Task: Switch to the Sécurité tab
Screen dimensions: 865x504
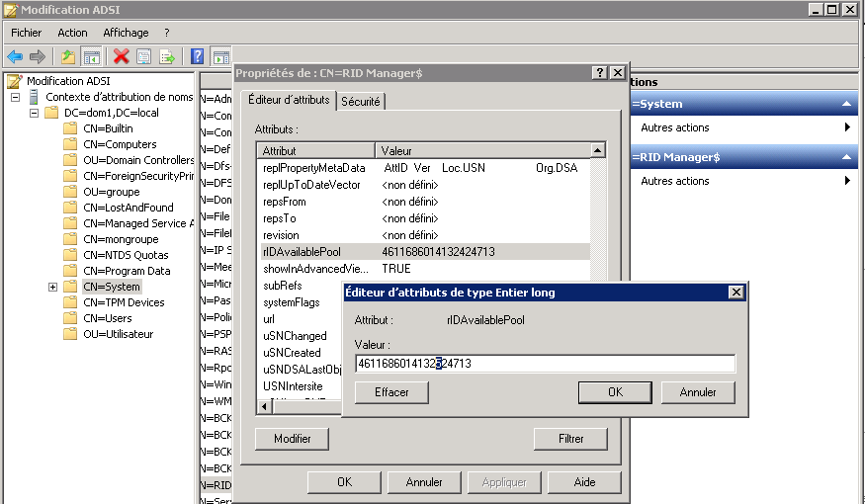Action: coord(361,101)
